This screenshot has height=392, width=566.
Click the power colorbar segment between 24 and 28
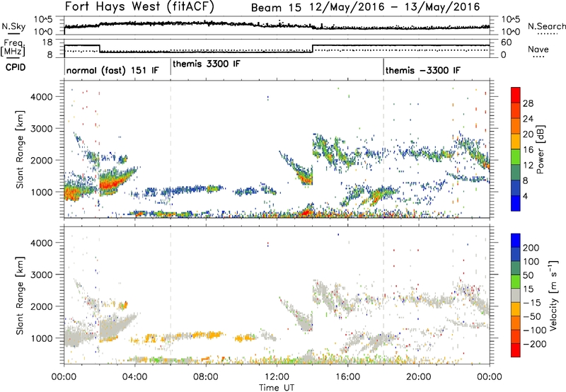pyautogui.click(x=516, y=110)
